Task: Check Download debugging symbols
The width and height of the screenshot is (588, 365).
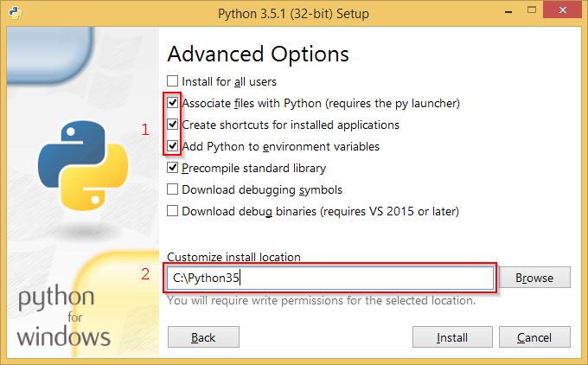Action: (x=173, y=189)
